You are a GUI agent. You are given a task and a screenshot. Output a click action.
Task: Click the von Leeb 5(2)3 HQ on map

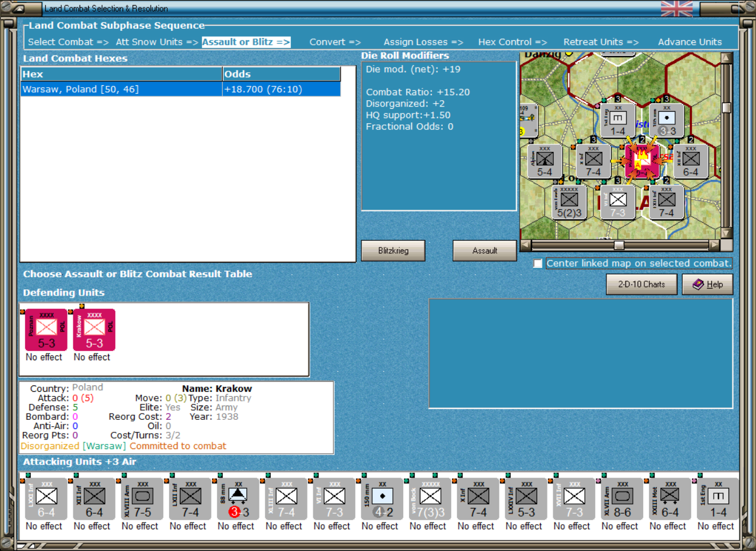click(x=569, y=202)
